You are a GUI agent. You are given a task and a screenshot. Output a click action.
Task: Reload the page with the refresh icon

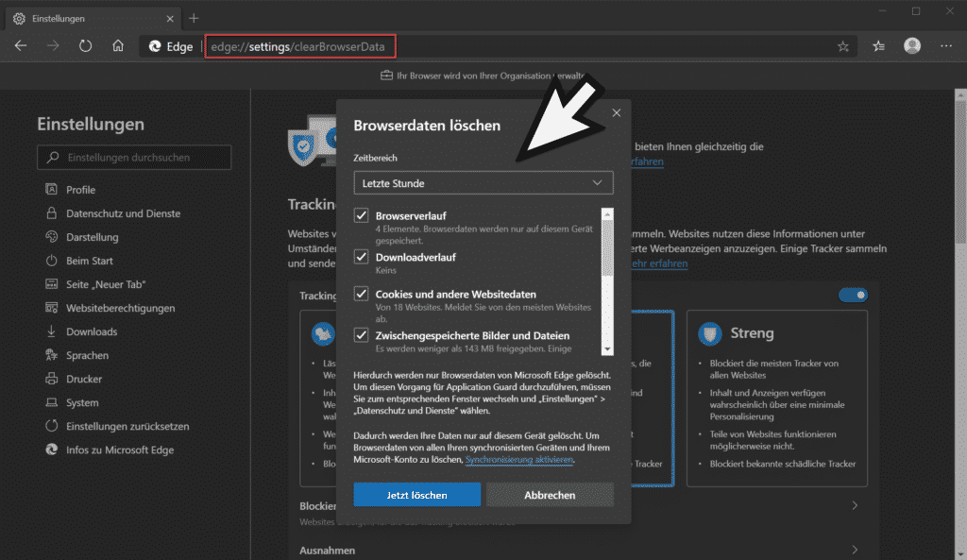tap(85, 45)
